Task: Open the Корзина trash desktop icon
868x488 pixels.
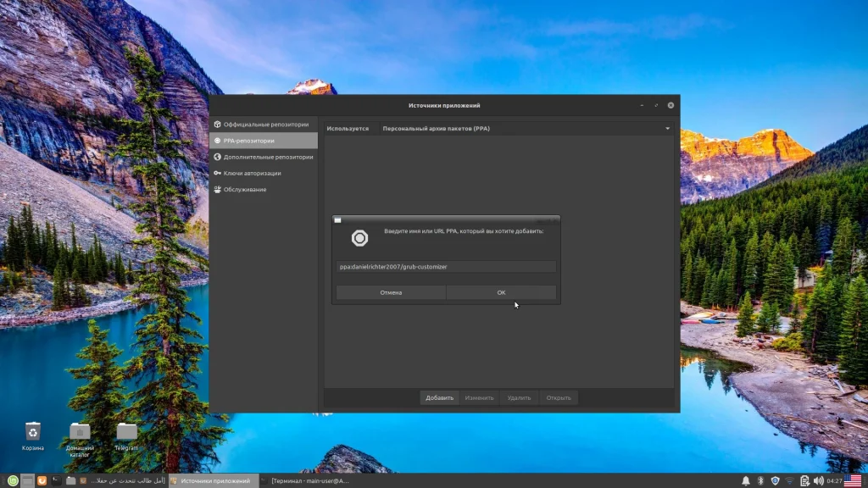Action: [x=33, y=432]
